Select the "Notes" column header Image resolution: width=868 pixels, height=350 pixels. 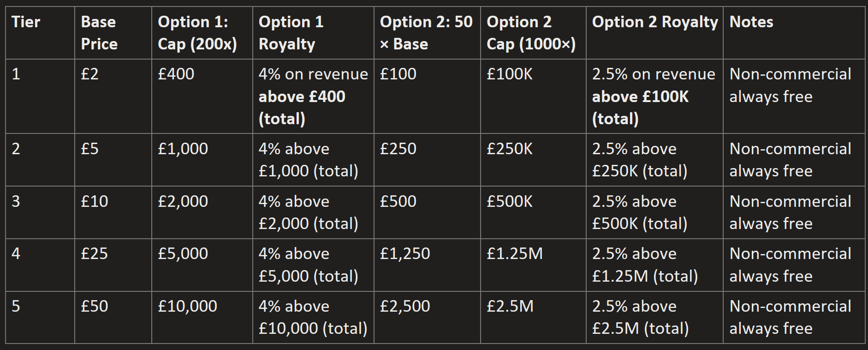point(751,22)
